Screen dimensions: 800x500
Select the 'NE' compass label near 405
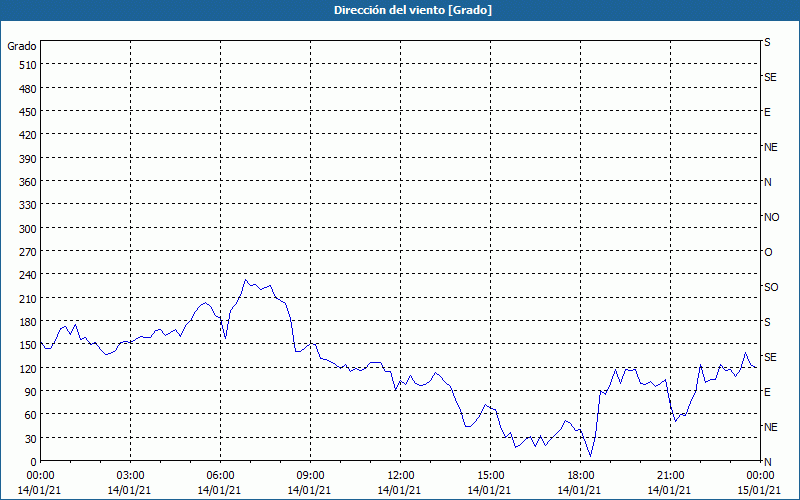[771, 147]
